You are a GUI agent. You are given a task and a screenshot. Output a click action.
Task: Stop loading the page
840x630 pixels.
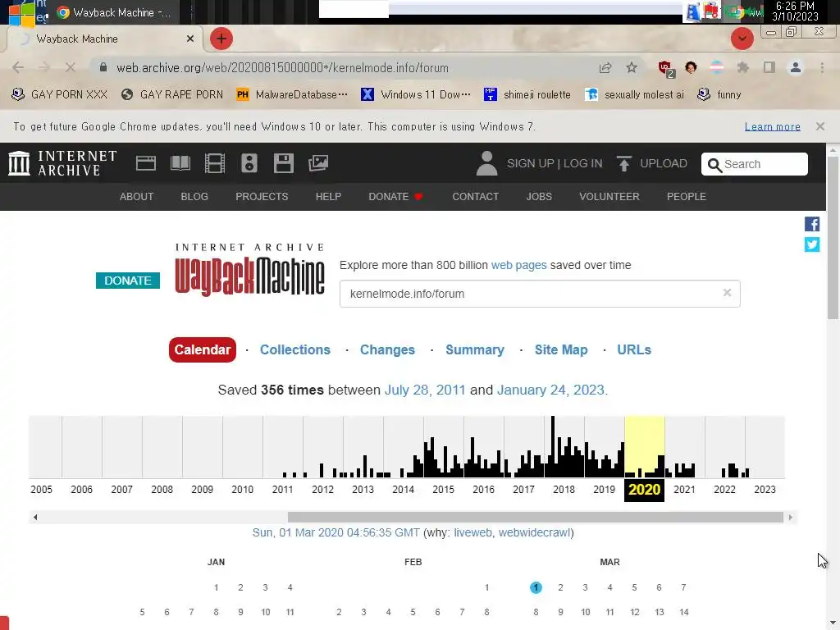tap(71, 67)
